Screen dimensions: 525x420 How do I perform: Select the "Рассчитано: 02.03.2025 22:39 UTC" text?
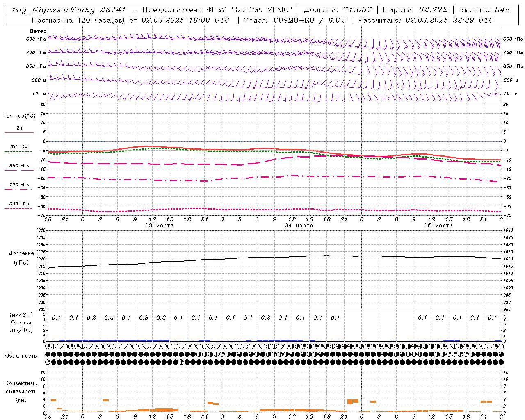[426, 20]
